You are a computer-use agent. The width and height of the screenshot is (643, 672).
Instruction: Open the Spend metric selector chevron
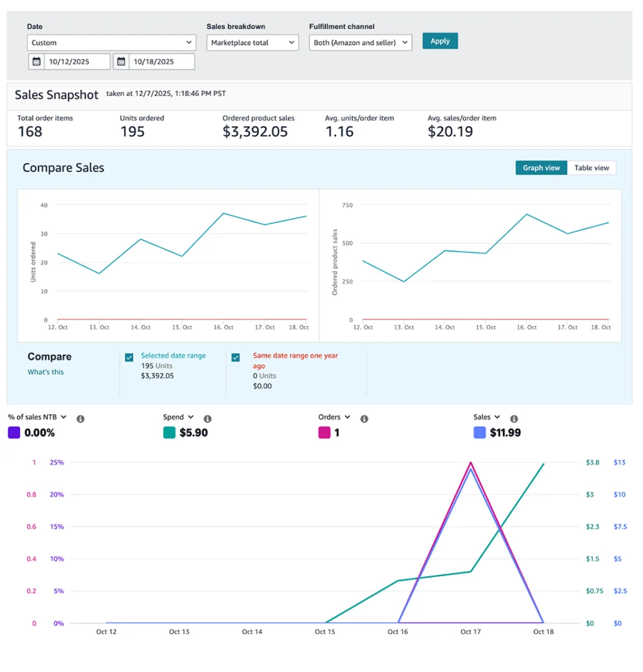tap(190, 418)
